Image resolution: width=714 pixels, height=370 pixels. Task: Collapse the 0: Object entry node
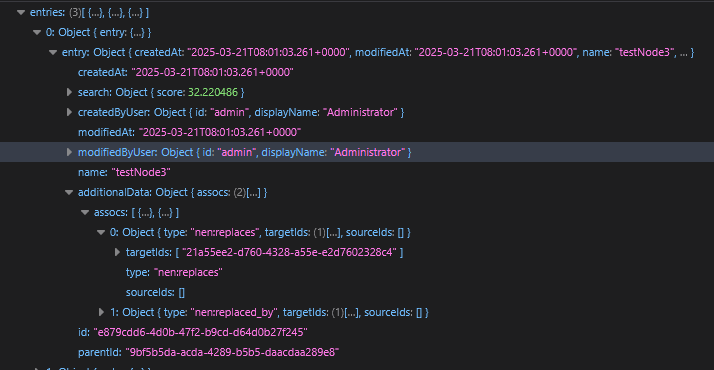click(37, 32)
